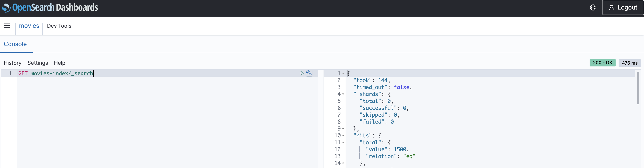
Task: Click the OpenSearch Dashboards logo
Action: pyautogui.click(x=50, y=7)
